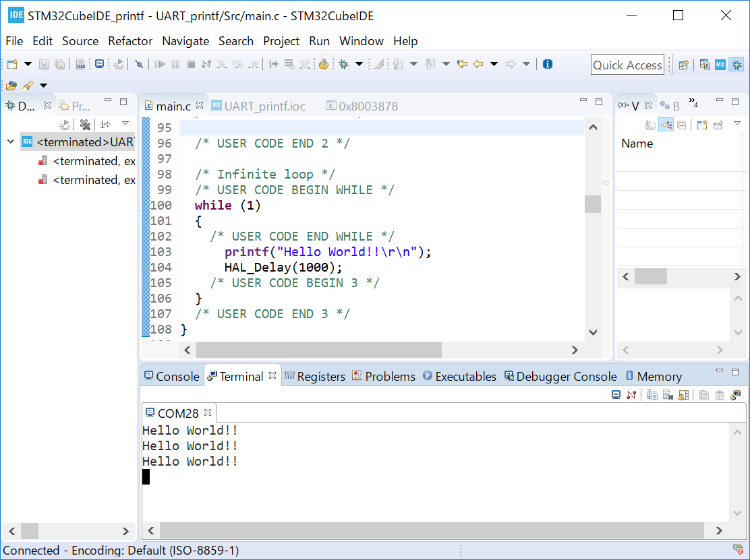Switch to the UART_printf.ioc editor tab
Screen dimensions: 750x560
259,106
